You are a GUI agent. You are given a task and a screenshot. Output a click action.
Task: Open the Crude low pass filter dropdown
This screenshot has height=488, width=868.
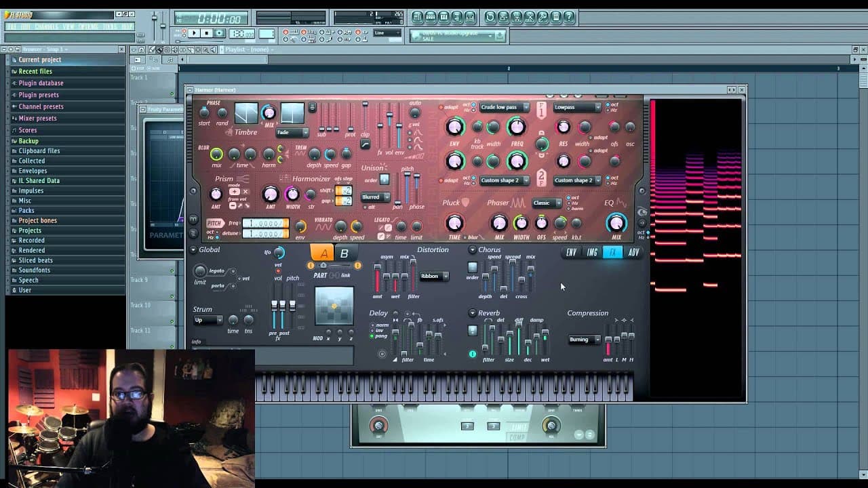point(505,107)
